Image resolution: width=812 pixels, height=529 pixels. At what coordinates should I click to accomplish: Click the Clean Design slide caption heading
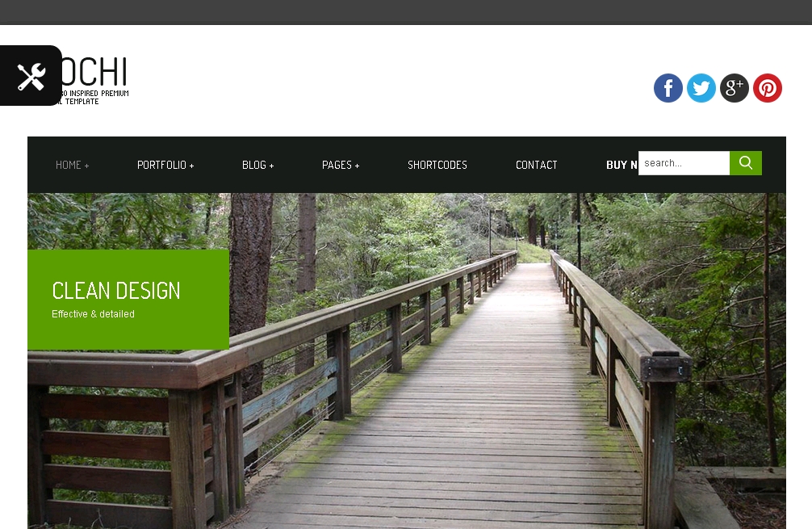116,291
